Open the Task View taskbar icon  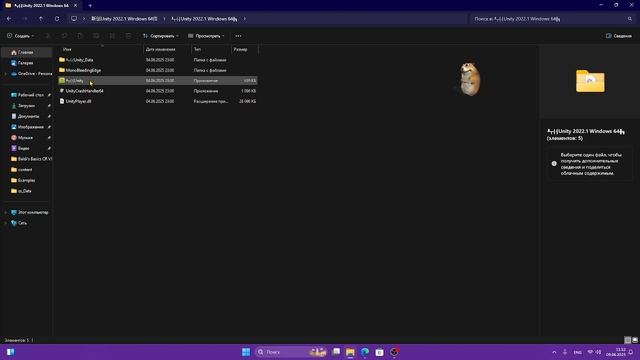point(336,352)
